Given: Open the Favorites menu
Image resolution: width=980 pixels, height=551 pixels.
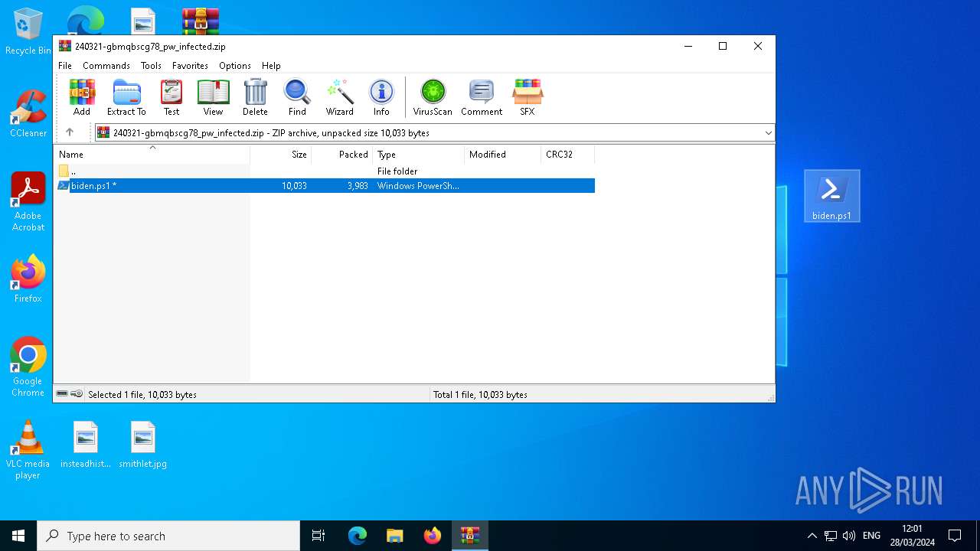Looking at the screenshot, I should click(x=190, y=66).
